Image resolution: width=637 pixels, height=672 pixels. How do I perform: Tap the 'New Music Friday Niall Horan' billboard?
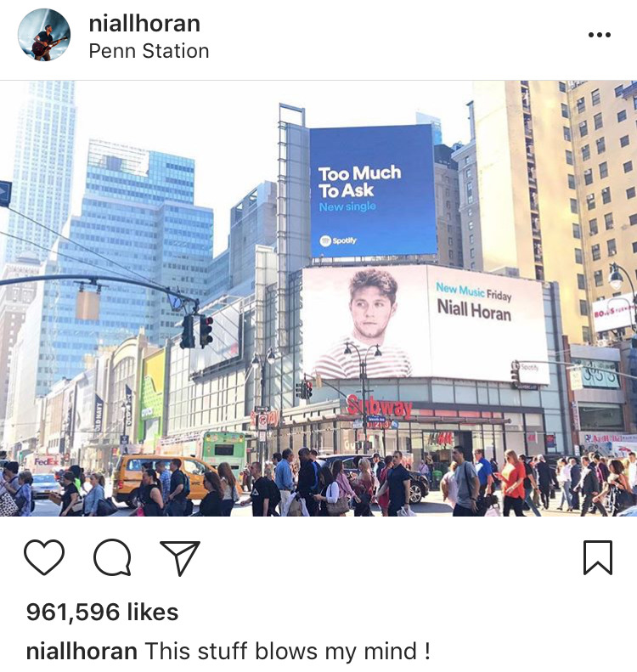click(425, 323)
